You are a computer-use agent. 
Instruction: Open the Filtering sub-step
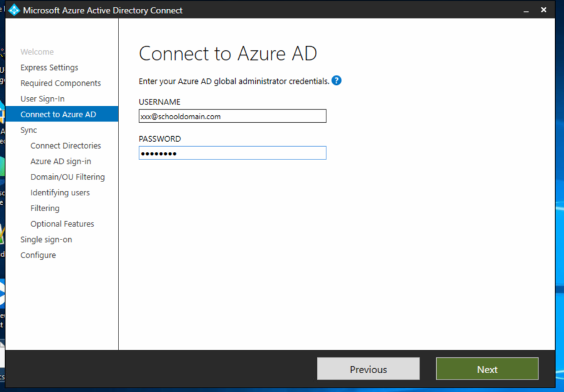[x=45, y=208]
